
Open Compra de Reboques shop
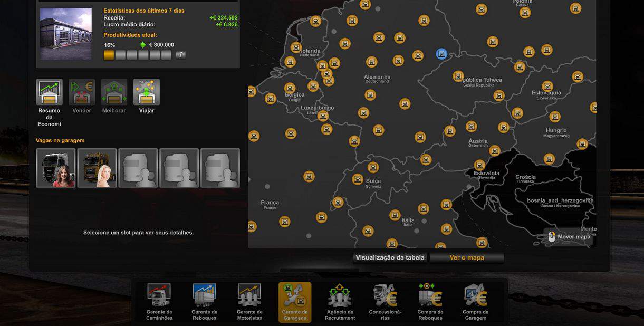[x=430, y=302]
